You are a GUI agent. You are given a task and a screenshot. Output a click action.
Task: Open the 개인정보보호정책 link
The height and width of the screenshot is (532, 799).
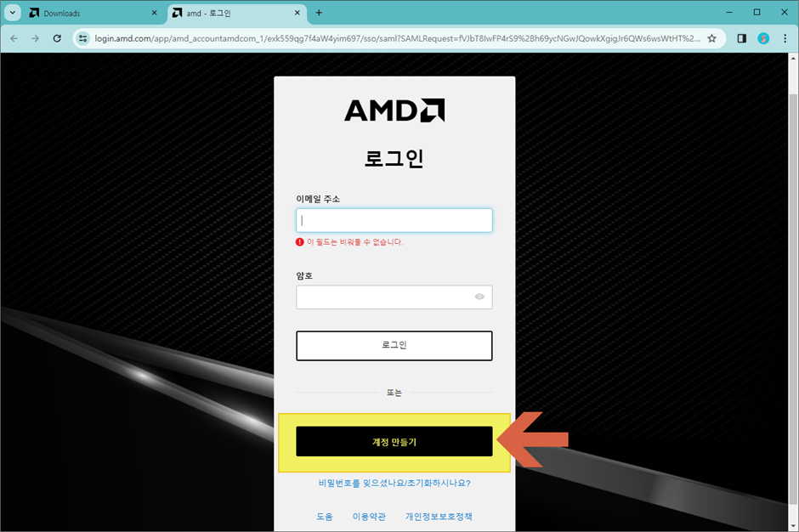click(439, 517)
